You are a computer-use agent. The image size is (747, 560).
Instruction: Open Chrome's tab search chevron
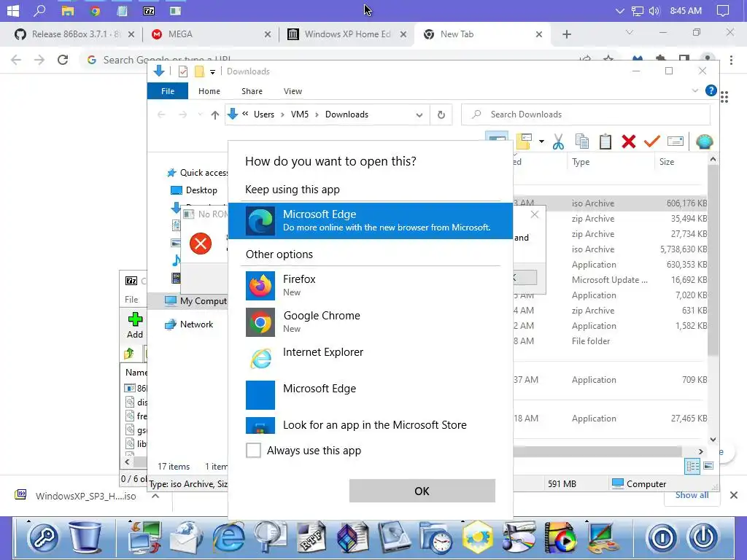pyautogui.click(x=630, y=32)
